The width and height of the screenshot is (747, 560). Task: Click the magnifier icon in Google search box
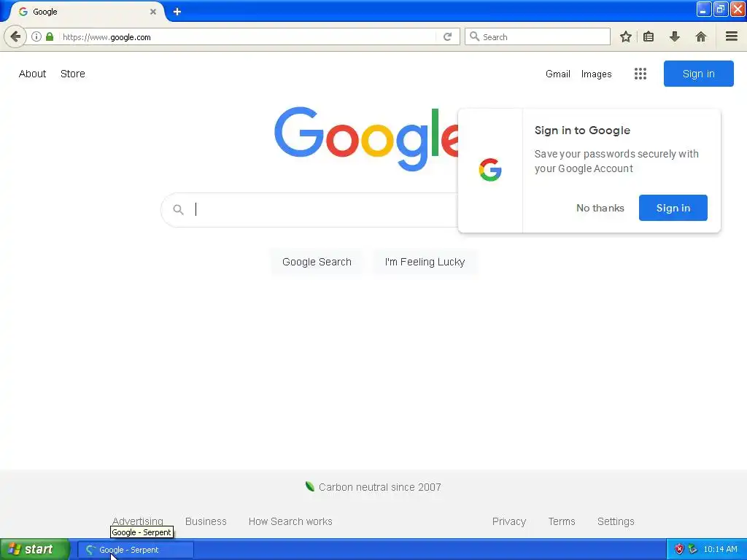coord(178,209)
